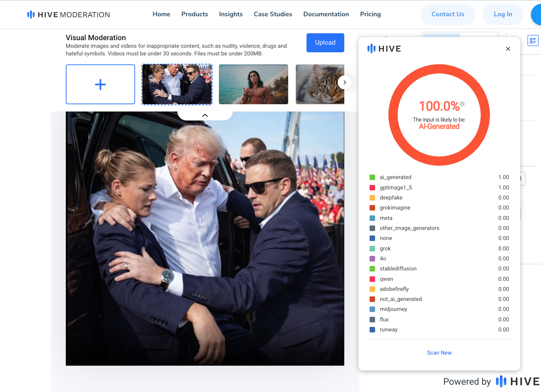
Task: Select the shirtless man beach thumbnail
Action: (254, 84)
